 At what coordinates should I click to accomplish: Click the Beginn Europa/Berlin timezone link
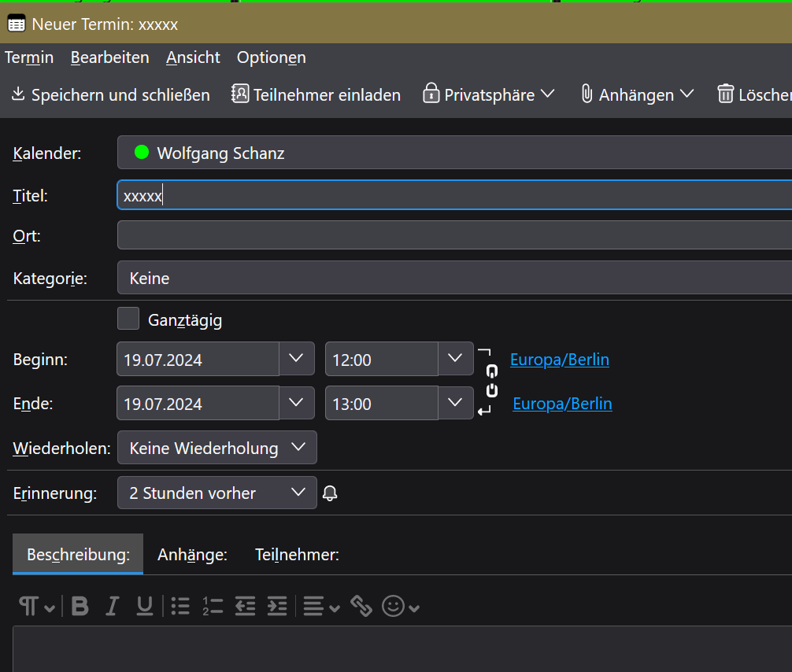click(559, 360)
